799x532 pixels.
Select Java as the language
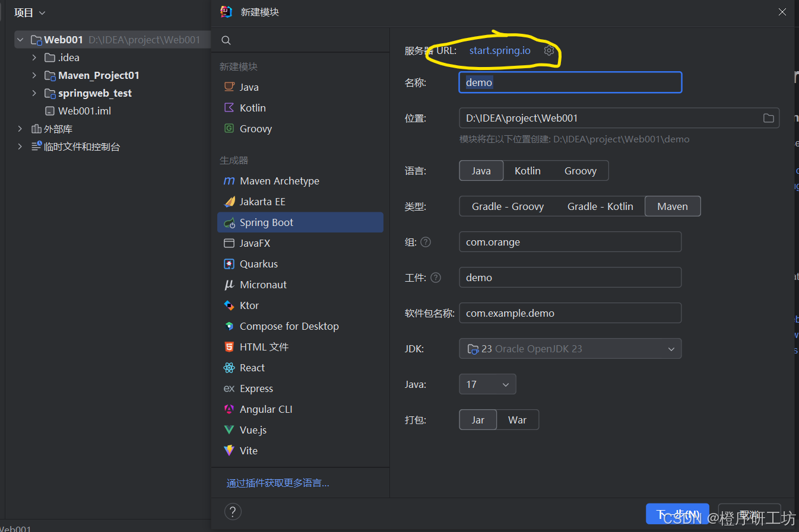481,171
